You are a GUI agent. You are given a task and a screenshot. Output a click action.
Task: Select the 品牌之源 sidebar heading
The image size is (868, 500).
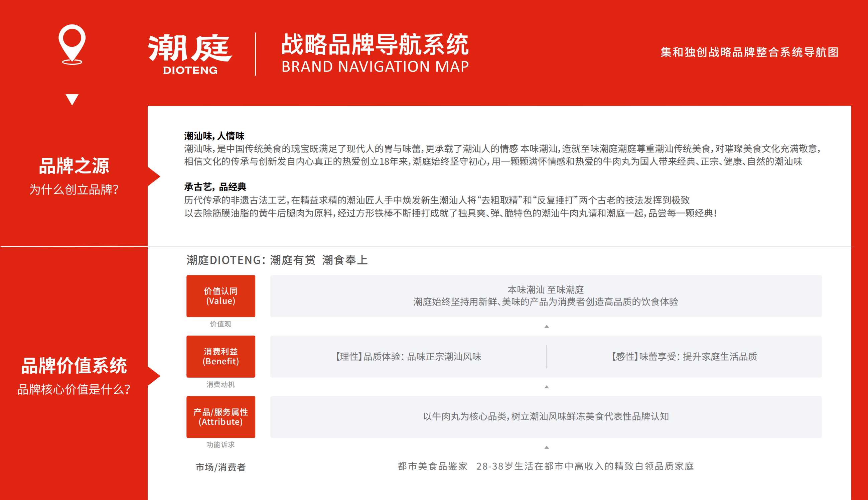pos(74,166)
